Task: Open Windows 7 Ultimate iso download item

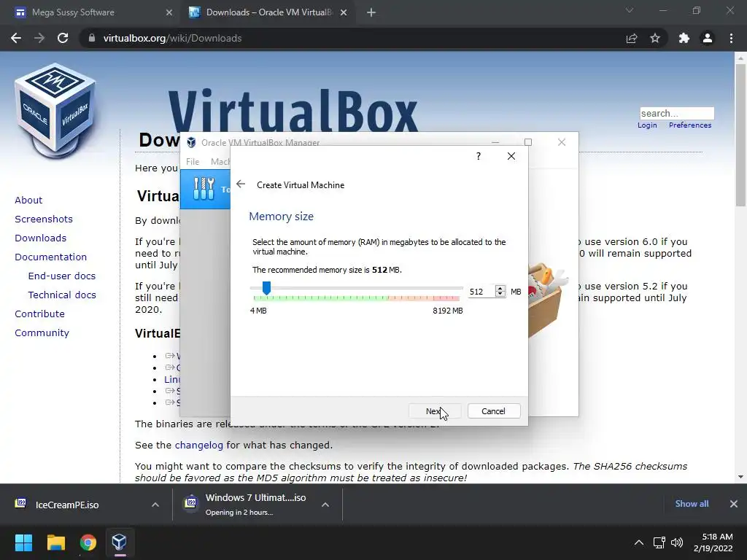Action: pyautogui.click(x=255, y=505)
